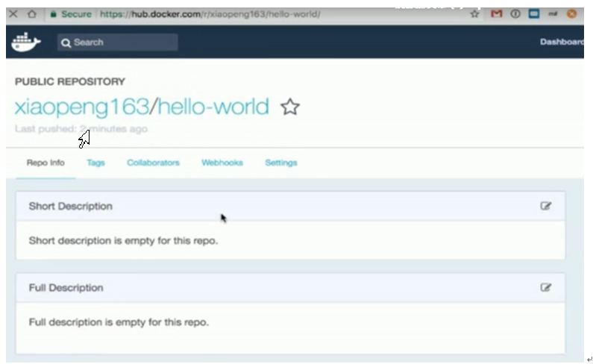Focus the Docker Hub search field
This screenshot has width=593, height=364.
118,43
